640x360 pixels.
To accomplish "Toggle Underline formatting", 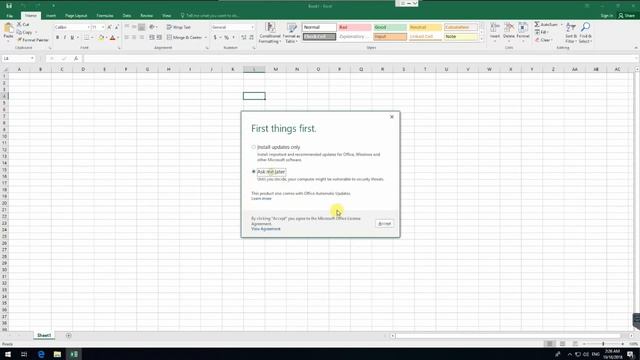I will [72, 38].
